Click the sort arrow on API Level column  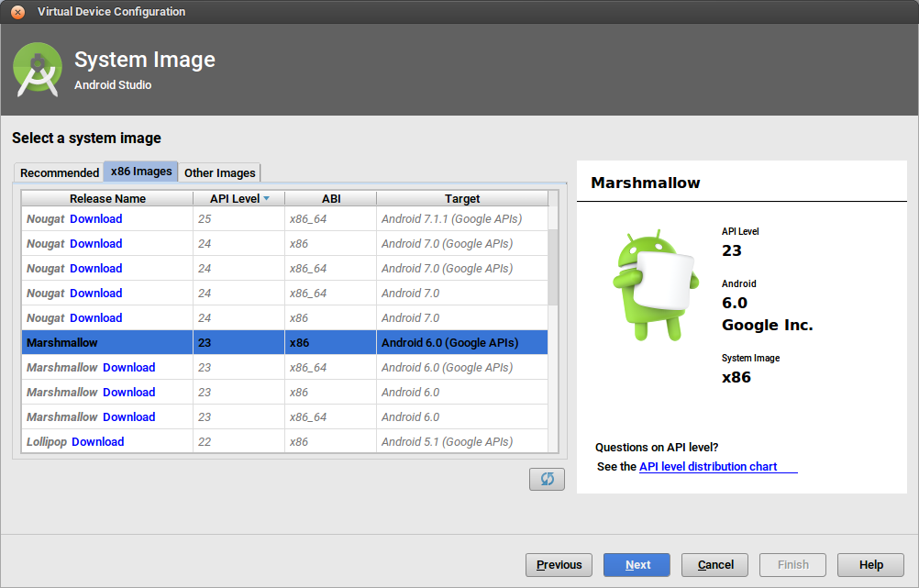click(264, 197)
